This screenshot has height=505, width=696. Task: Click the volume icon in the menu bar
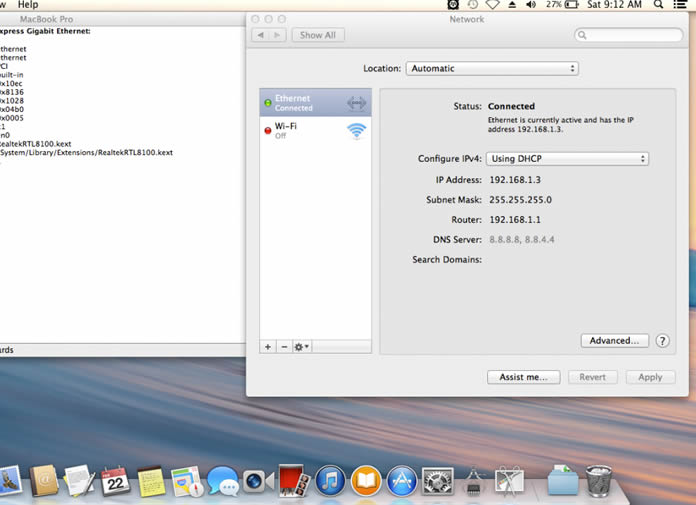531,5
